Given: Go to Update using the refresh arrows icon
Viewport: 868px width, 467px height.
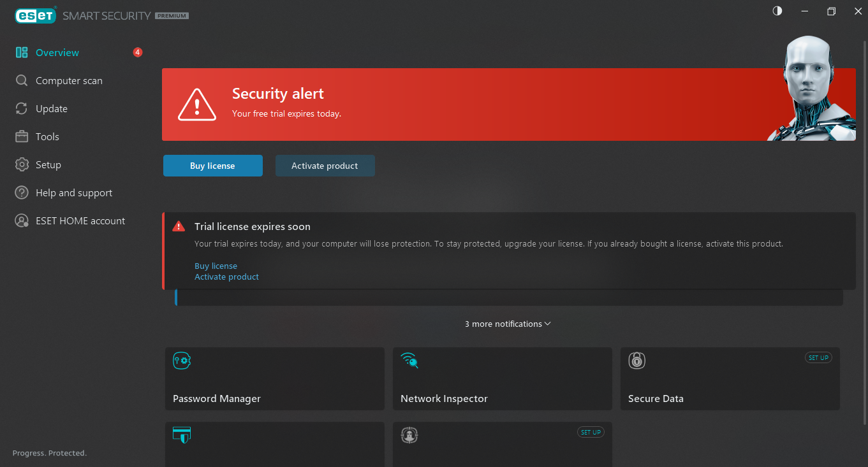Looking at the screenshot, I should tap(22, 109).
